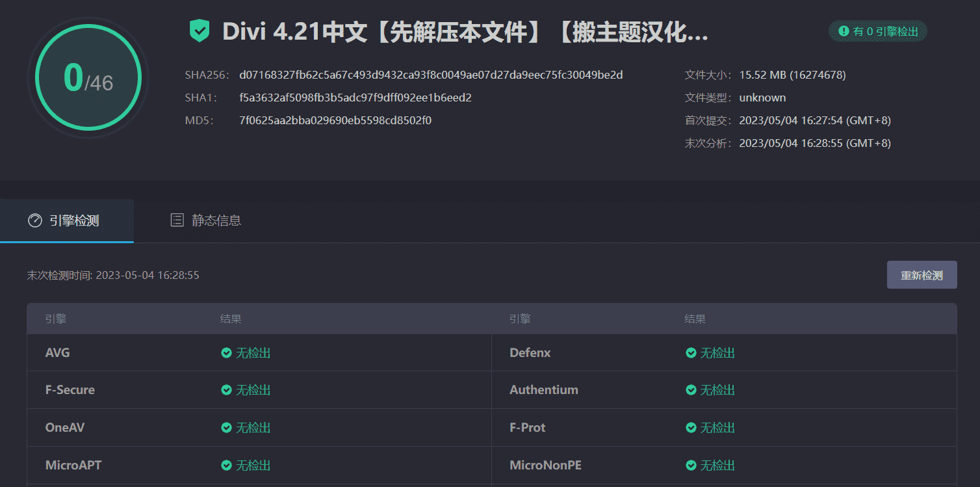The image size is (980, 487).
Task: Click the left 引擎 column header
Action: pos(56,319)
